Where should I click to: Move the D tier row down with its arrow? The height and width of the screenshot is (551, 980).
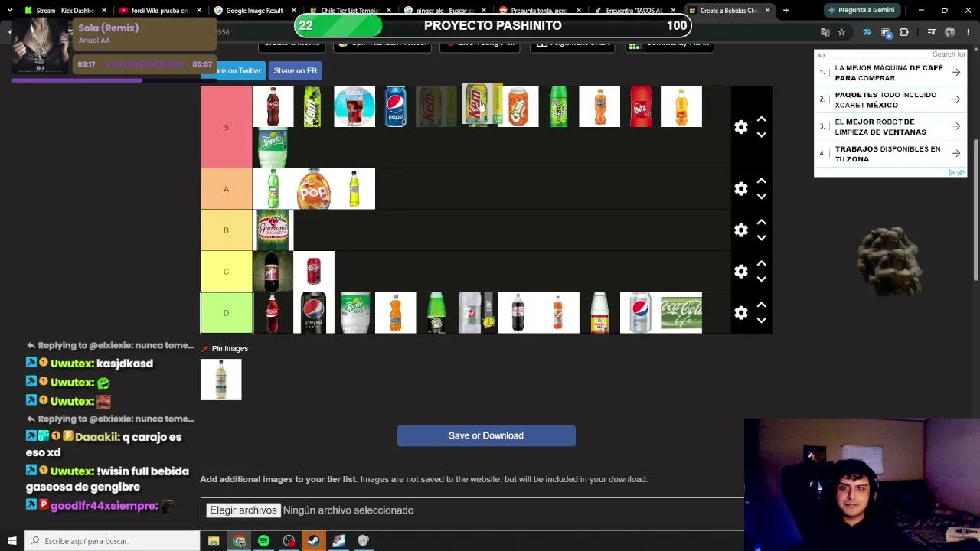point(761,321)
